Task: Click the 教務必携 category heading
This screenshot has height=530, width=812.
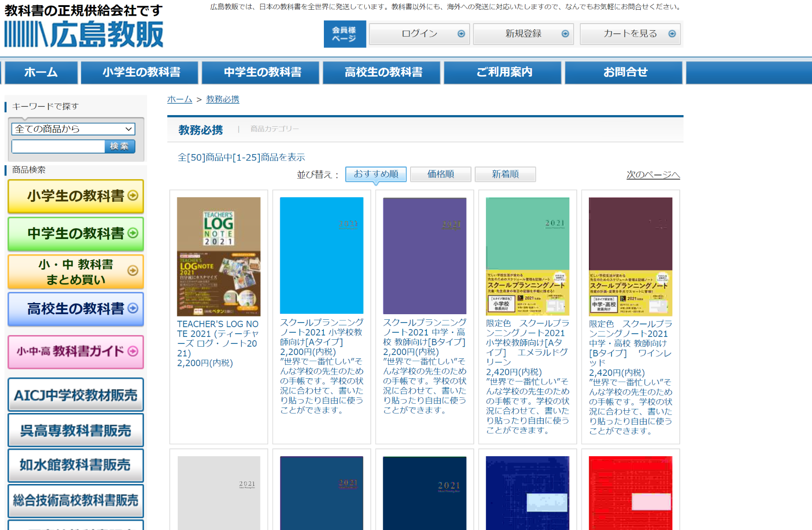Action: [200, 130]
